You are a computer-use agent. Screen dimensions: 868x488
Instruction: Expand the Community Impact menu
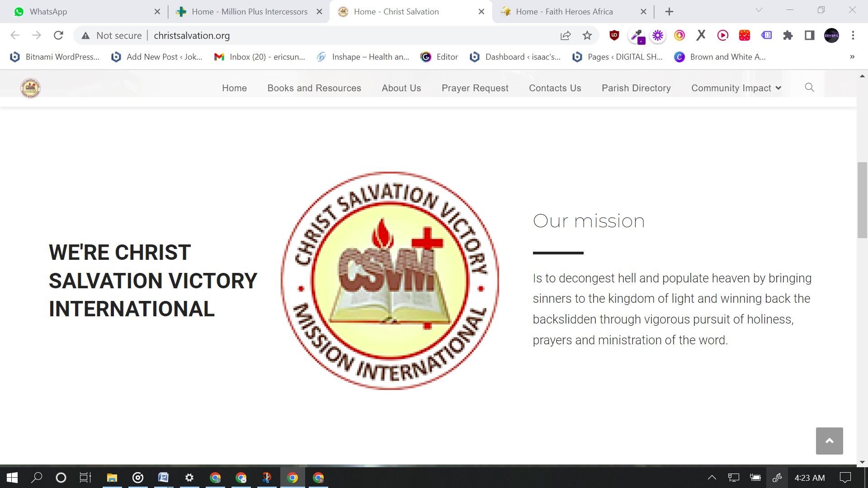click(x=736, y=88)
